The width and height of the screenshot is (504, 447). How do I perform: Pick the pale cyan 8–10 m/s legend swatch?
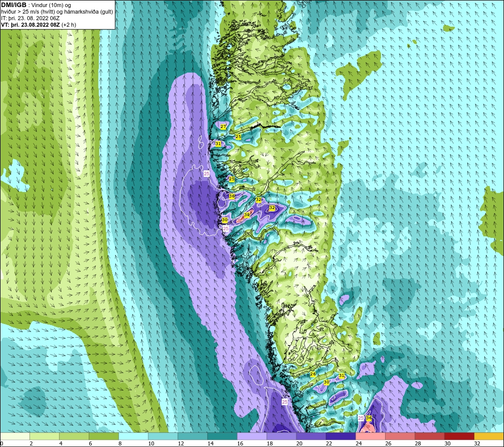point(134,436)
